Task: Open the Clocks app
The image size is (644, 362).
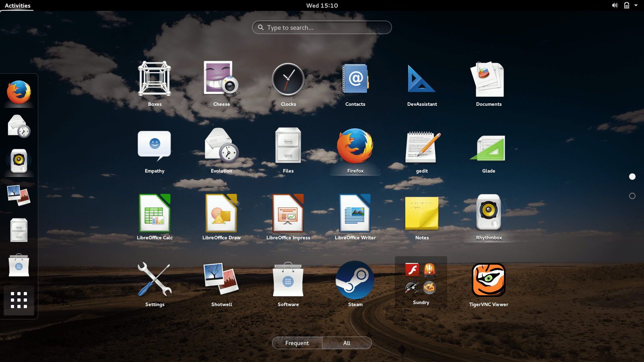Action: (288, 83)
